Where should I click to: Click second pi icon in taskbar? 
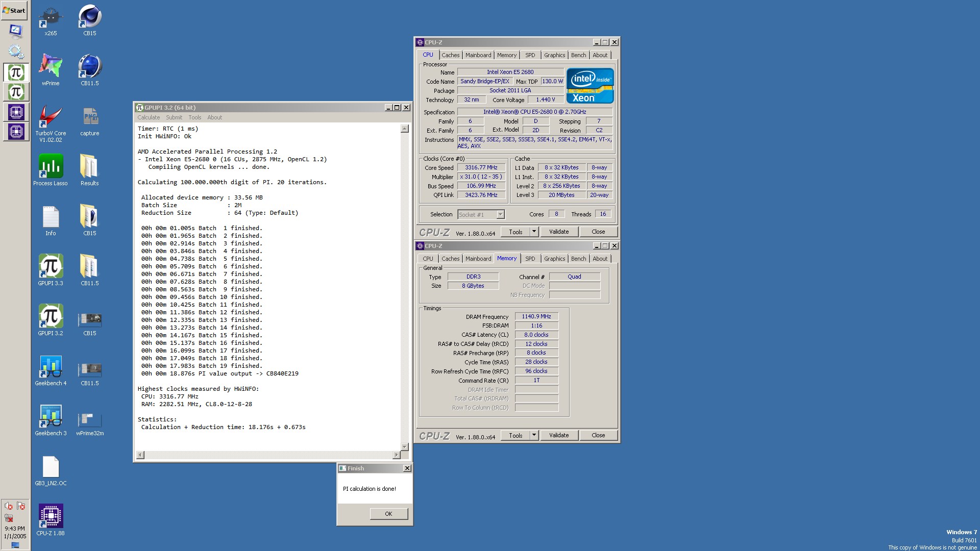point(16,92)
